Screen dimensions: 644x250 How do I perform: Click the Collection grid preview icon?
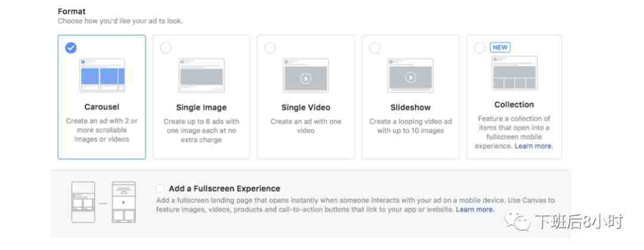(x=515, y=73)
